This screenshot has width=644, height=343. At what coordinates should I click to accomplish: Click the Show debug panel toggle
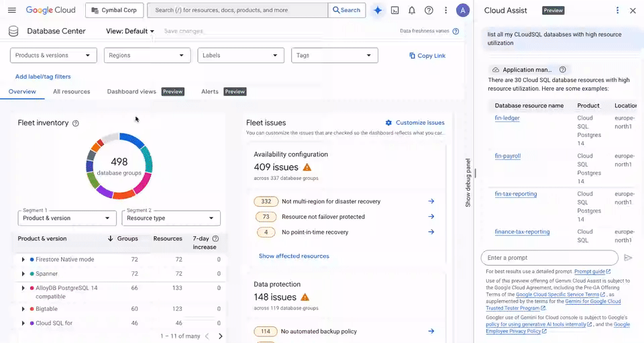point(468,183)
